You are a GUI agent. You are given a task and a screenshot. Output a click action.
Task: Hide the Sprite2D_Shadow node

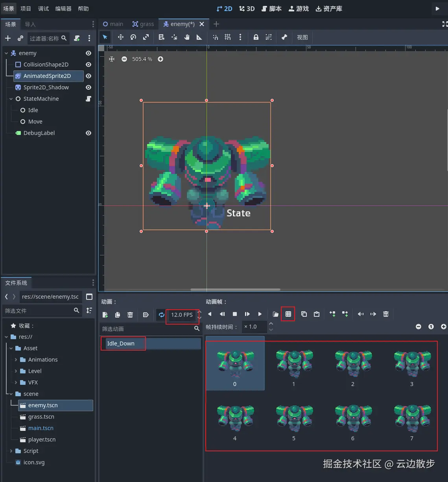88,87
